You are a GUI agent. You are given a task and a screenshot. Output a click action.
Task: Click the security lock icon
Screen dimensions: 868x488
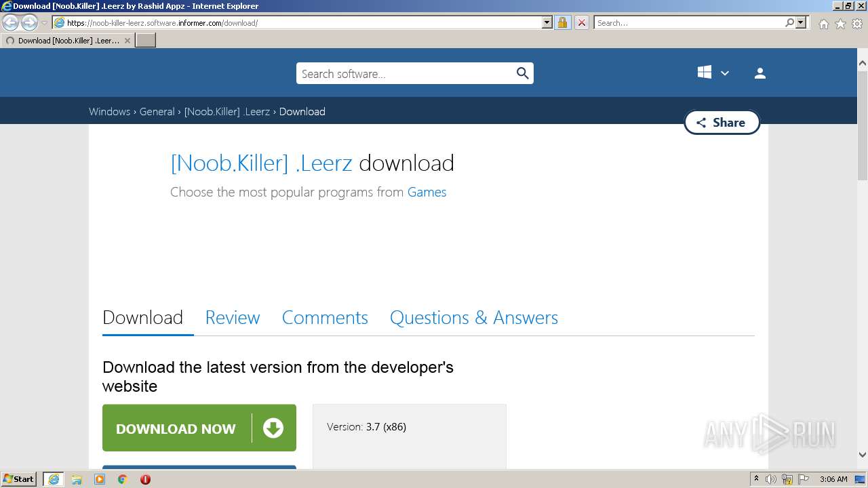click(x=562, y=22)
